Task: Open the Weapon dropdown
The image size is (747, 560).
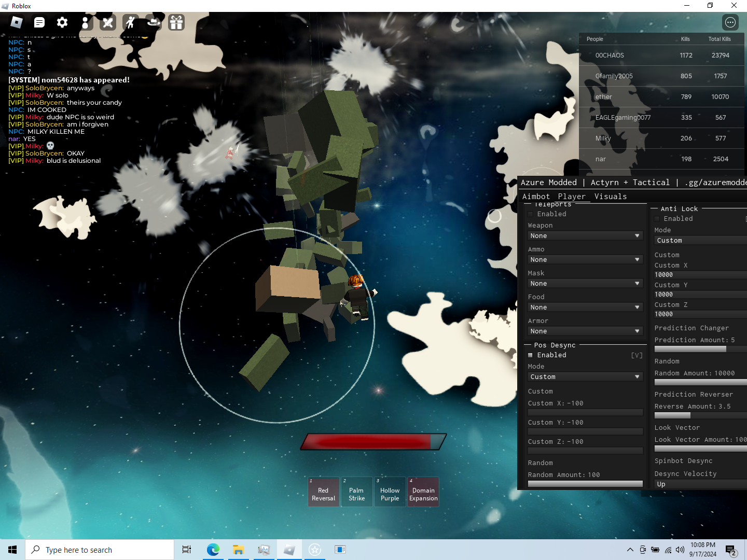Action: (585, 236)
